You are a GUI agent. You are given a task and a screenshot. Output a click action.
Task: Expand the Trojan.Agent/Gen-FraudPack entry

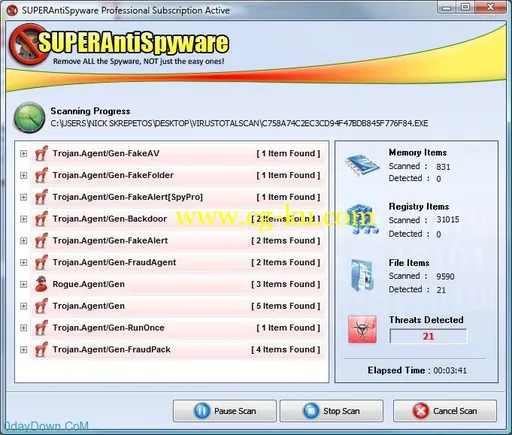(23, 350)
